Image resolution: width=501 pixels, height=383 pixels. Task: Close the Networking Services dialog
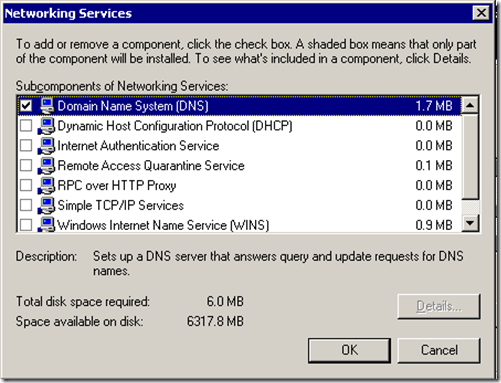pos(481,13)
